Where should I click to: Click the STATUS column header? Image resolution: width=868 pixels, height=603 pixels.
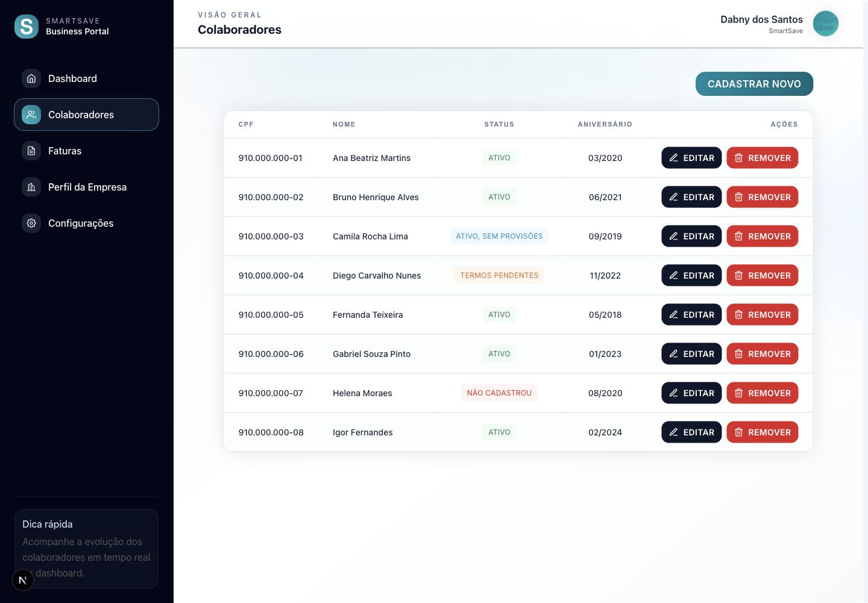pyautogui.click(x=499, y=124)
